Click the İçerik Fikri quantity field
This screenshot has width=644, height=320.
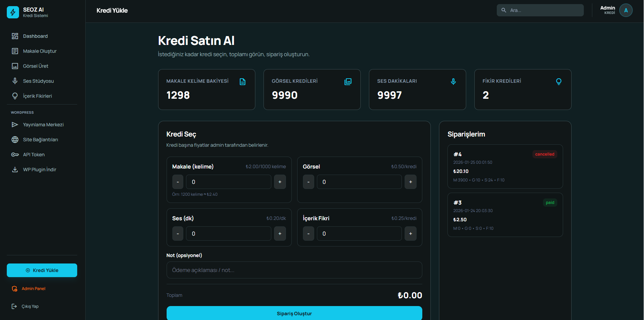point(359,234)
